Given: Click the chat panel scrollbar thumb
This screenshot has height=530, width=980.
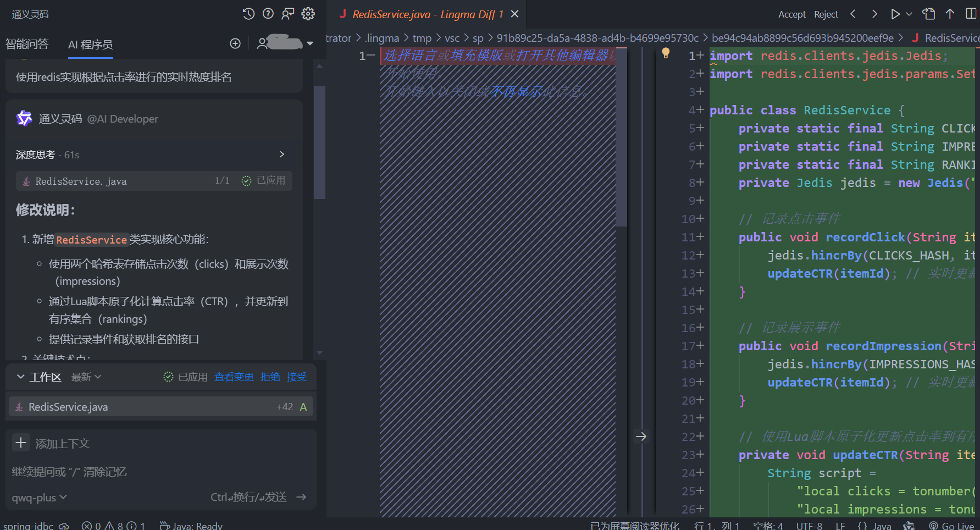Looking at the screenshot, I should (319, 142).
